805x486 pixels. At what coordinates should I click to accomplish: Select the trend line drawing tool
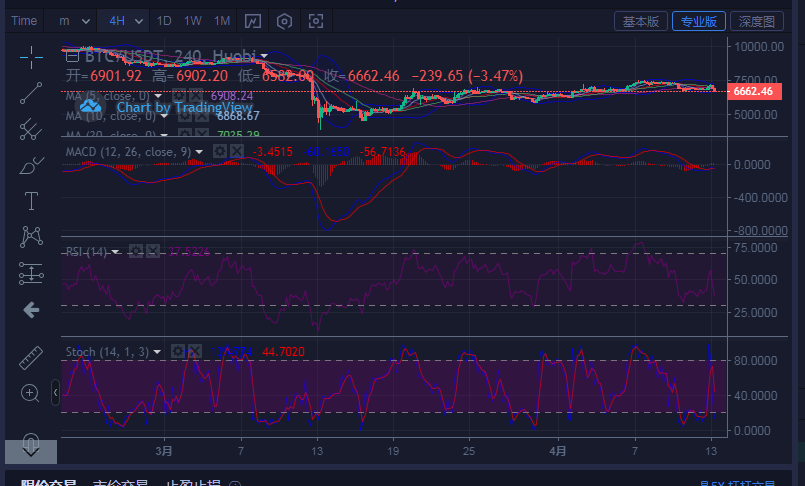coord(31,93)
